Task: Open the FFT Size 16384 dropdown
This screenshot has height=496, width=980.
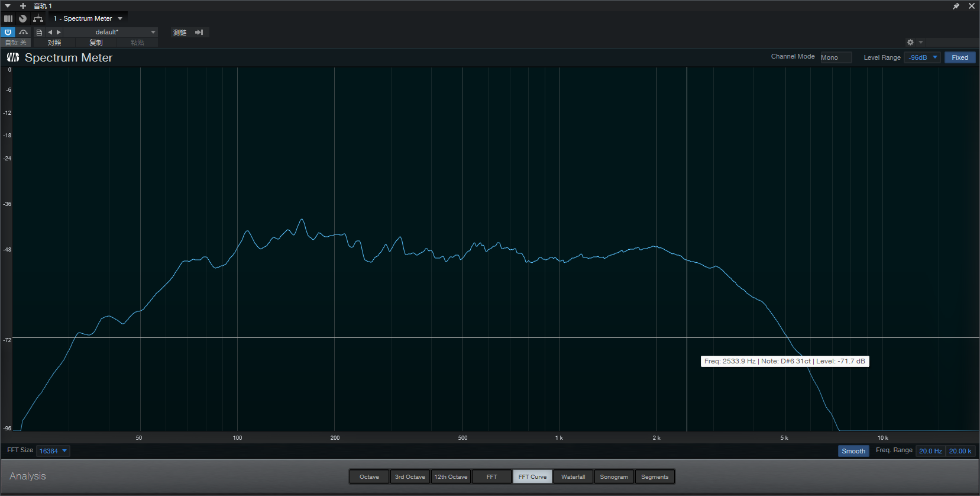Action: [x=53, y=451]
